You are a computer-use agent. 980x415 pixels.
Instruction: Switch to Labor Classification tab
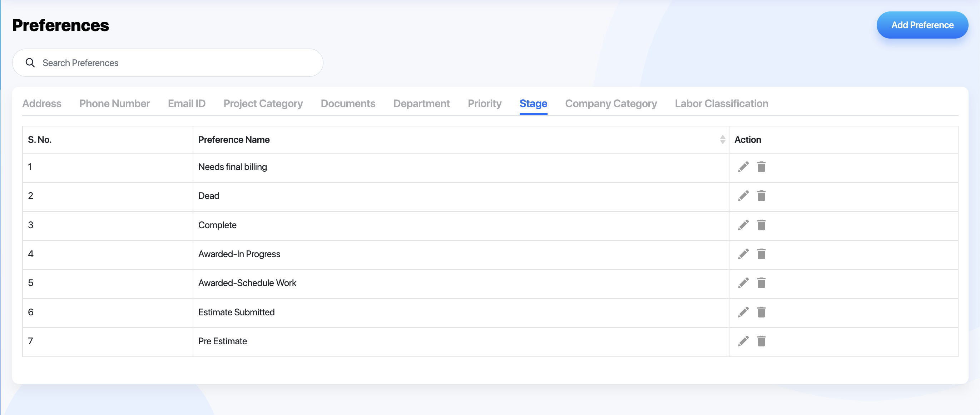(x=722, y=103)
